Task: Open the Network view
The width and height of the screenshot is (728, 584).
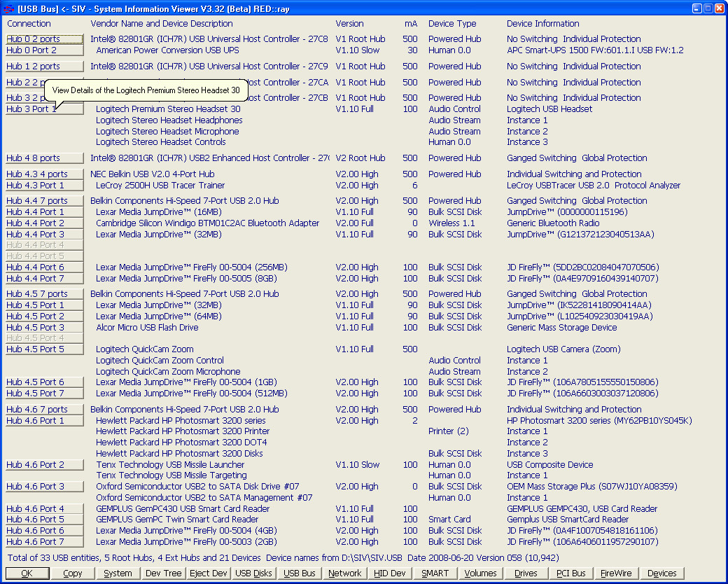Action: click(345, 573)
